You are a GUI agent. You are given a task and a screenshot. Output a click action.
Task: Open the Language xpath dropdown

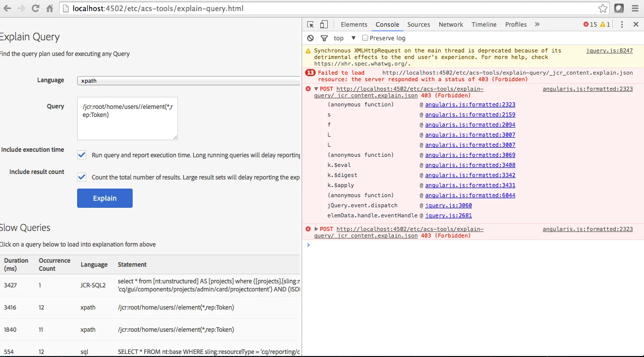(x=189, y=81)
